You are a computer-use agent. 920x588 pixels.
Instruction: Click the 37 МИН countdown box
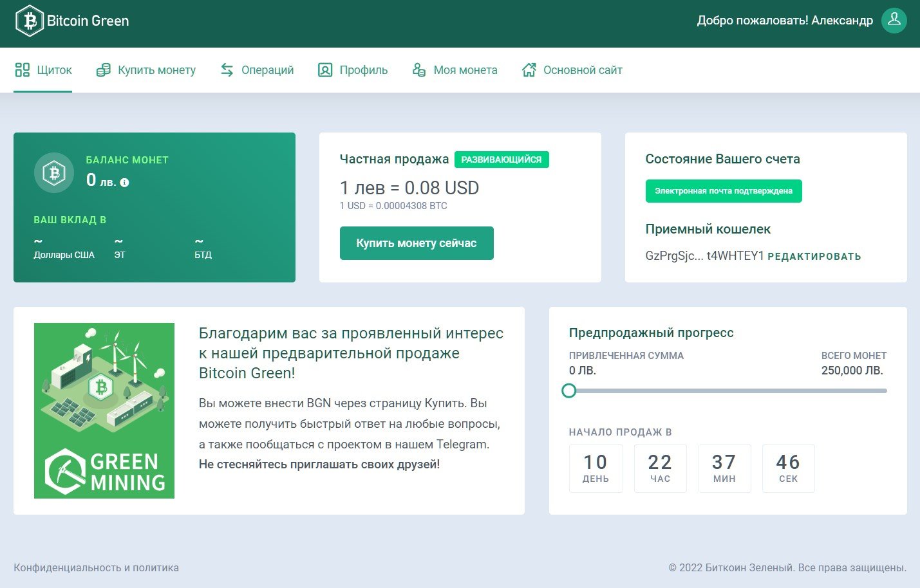[724, 468]
